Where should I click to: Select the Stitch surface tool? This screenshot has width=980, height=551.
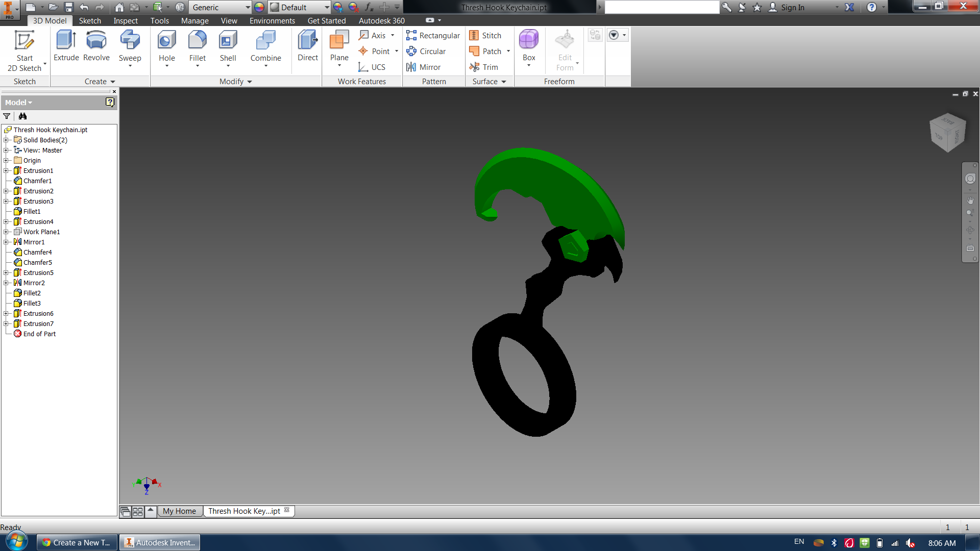tap(485, 35)
